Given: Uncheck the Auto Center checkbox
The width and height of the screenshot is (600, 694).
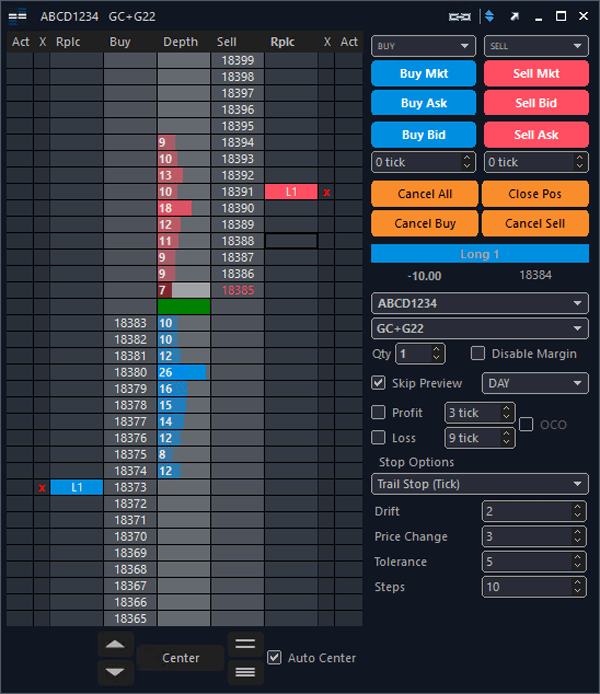Looking at the screenshot, I should [274, 658].
